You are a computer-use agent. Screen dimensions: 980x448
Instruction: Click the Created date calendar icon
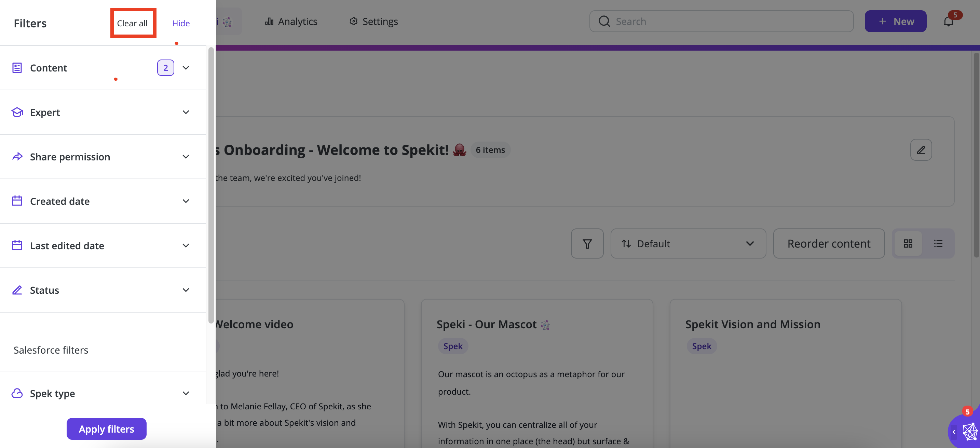17,201
